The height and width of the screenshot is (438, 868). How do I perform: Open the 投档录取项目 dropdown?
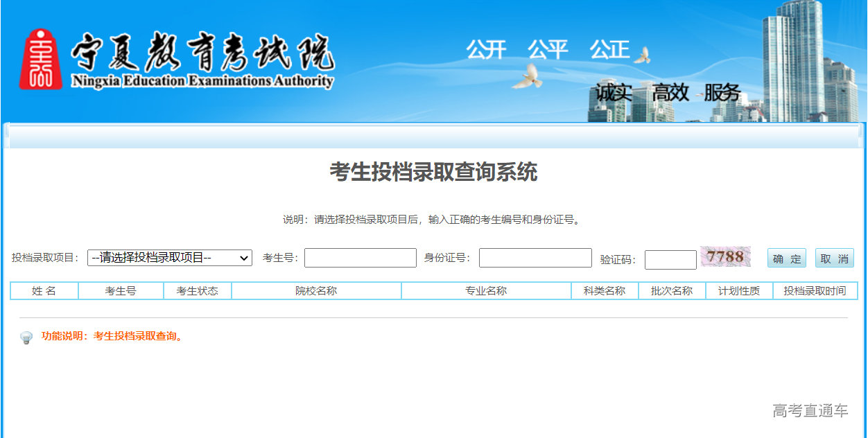click(169, 258)
